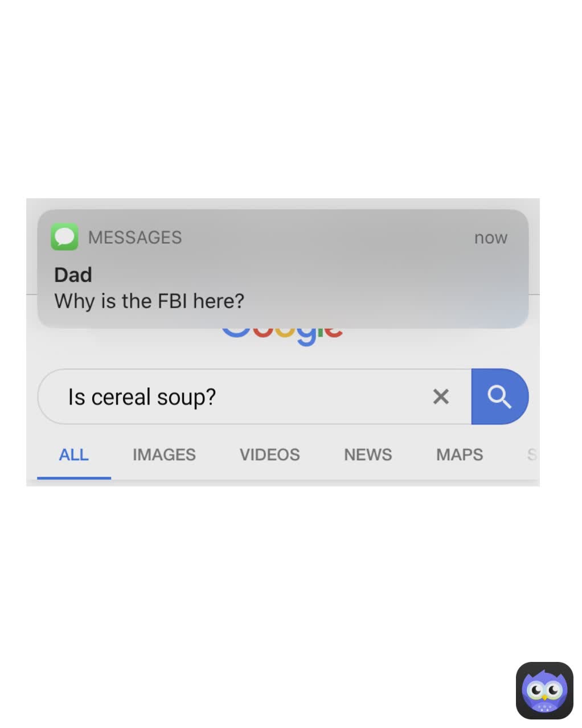Open the purple owl app icon

544,690
